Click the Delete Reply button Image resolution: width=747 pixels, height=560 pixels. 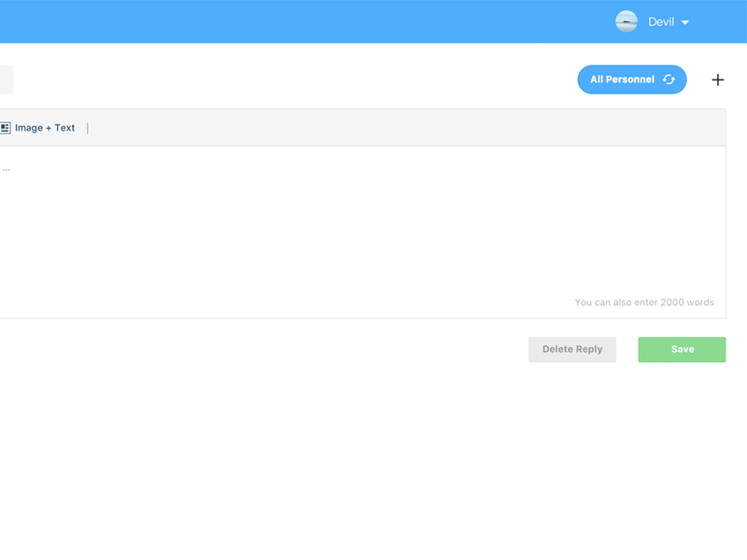(x=572, y=349)
